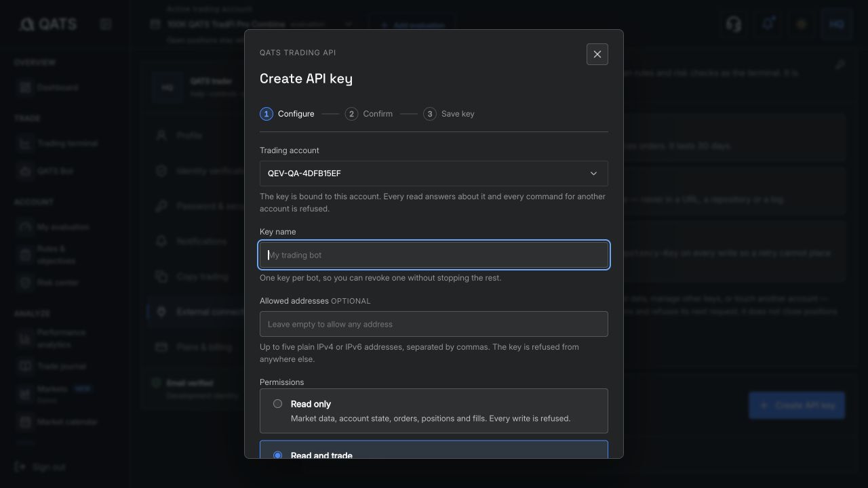Open the Copy trading settings section
The image size is (868, 488).
click(196, 277)
